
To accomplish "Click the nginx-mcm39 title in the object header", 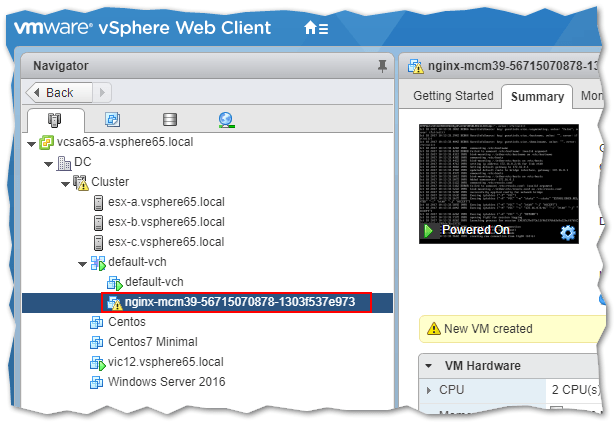I will pos(513,66).
